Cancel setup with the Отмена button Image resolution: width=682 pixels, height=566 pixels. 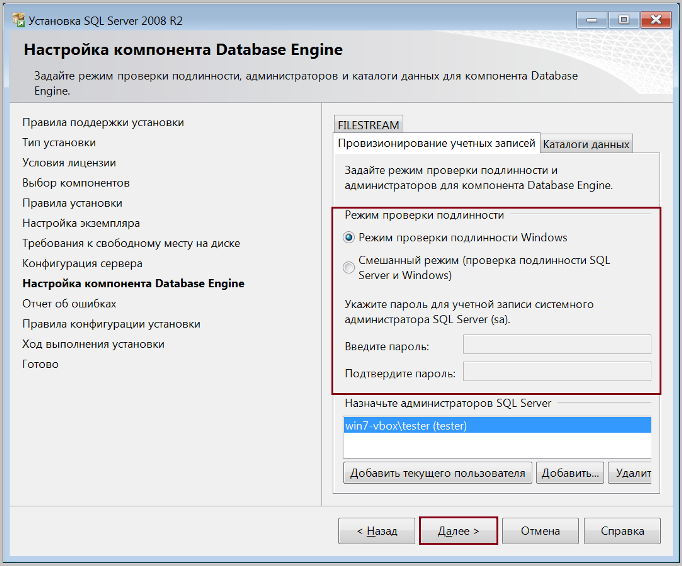540,531
